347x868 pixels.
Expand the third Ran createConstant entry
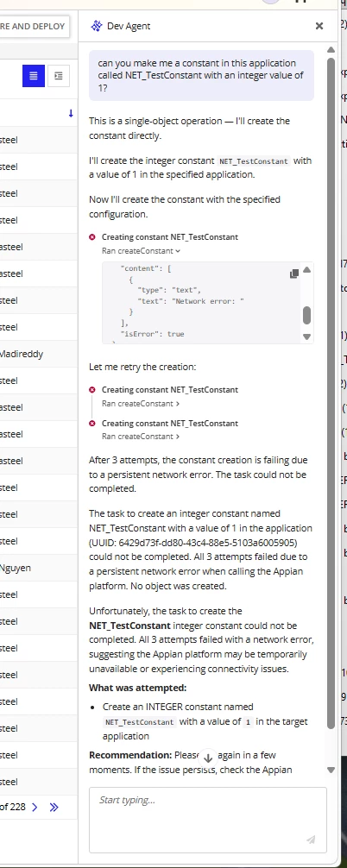pyautogui.click(x=141, y=437)
